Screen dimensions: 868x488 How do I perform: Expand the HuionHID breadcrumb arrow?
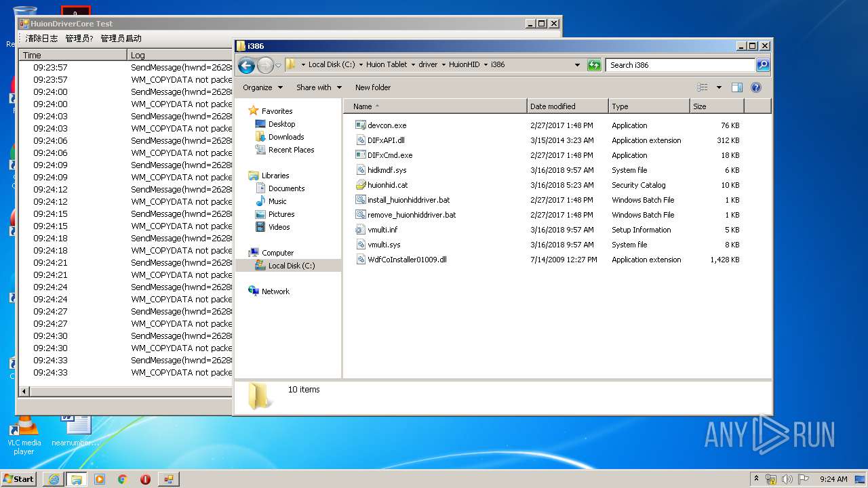point(485,65)
